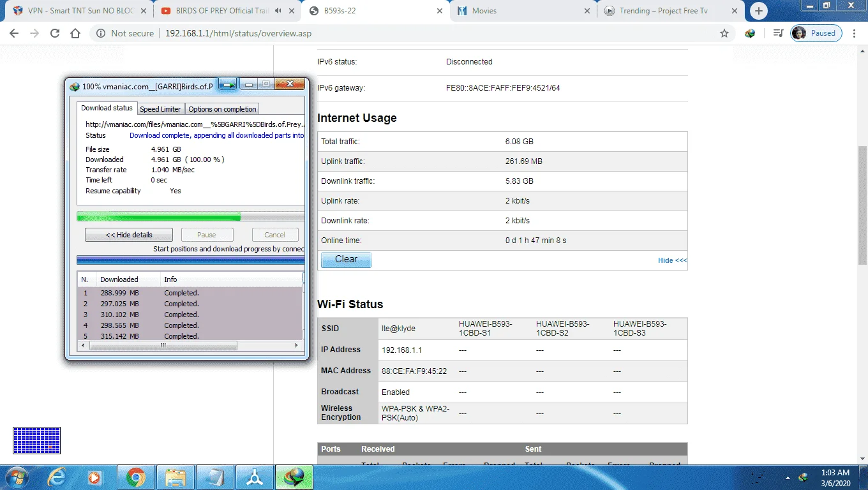Open the Speed Limiter tab in IDM
Viewport: 868px width, 490px height.
160,109
